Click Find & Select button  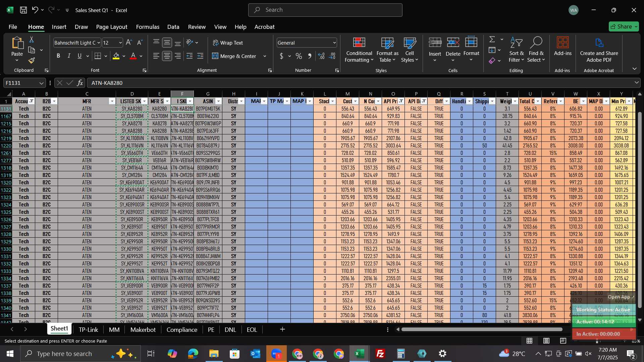[x=536, y=50]
